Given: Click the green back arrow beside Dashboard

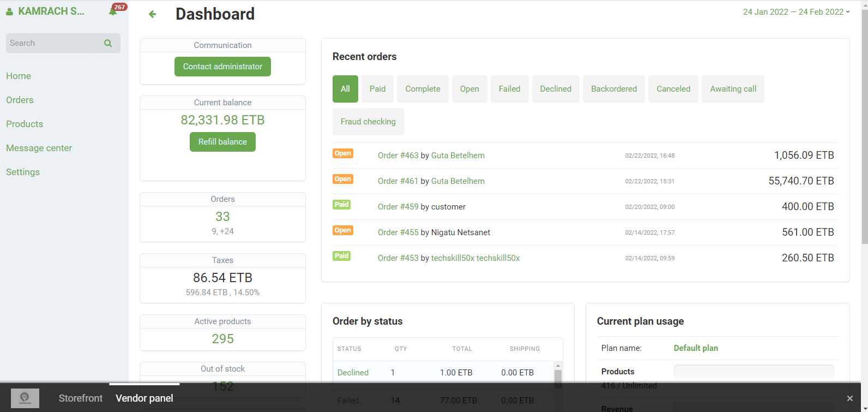Looking at the screenshot, I should pyautogui.click(x=153, y=14).
